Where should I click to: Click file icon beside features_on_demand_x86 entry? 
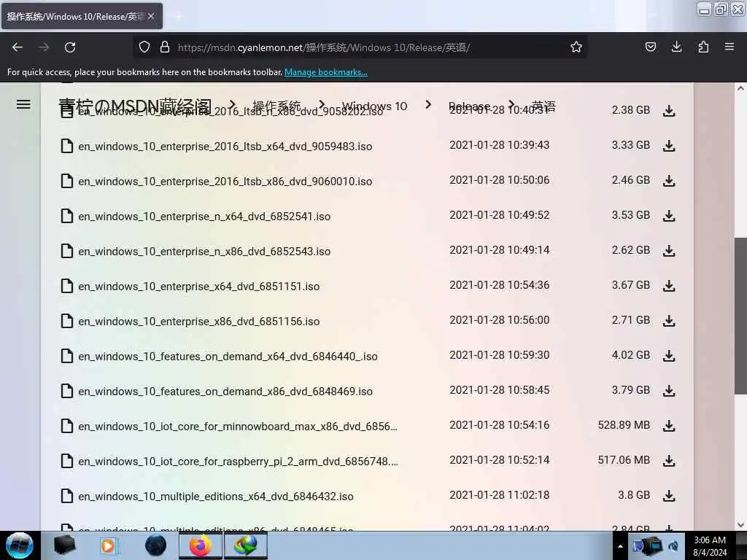click(x=67, y=391)
